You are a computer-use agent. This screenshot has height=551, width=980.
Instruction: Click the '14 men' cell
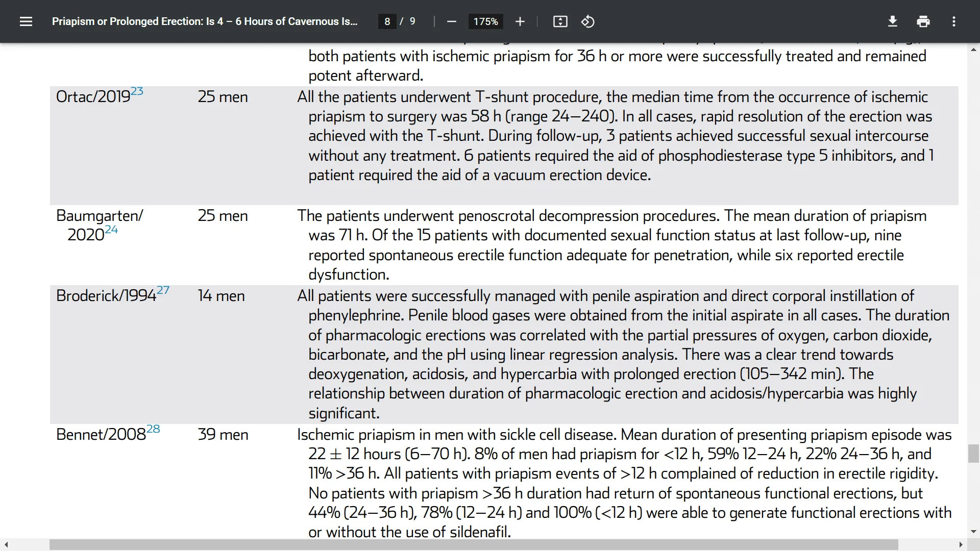click(x=221, y=296)
